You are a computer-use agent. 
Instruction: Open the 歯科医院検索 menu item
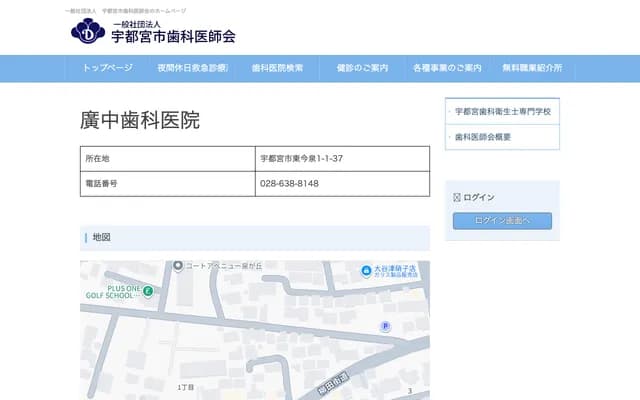[x=277, y=68]
